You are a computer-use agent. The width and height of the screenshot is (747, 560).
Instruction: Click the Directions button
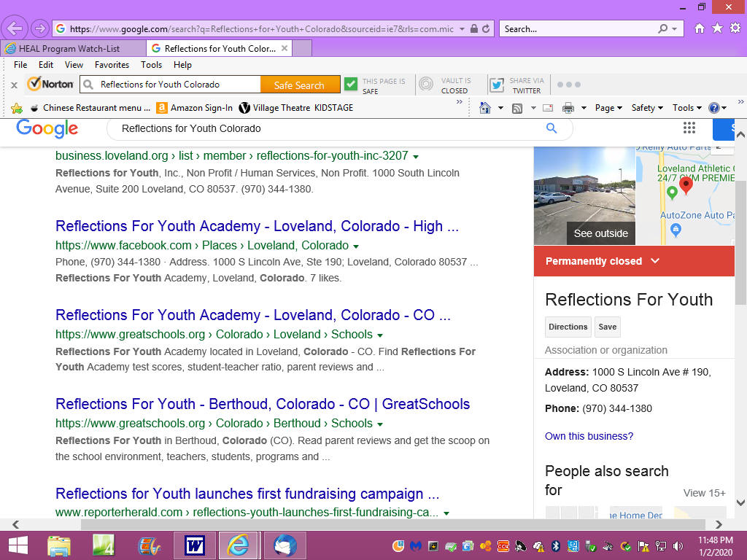(x=568, y=327)
